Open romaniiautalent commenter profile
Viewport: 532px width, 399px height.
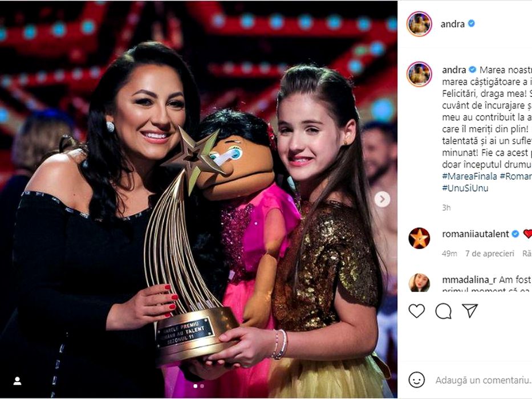point(476,234)
